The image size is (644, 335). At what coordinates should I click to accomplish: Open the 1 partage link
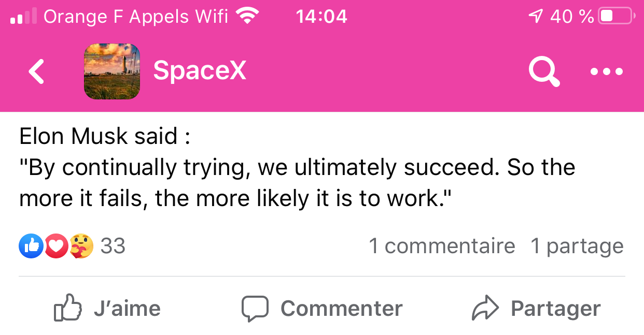[x=577, y=246]
